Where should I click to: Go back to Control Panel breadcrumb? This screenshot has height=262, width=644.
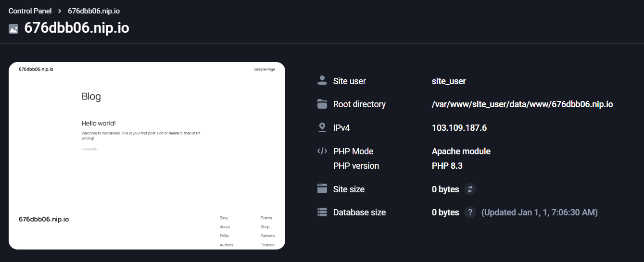click(x=30, y=11)
